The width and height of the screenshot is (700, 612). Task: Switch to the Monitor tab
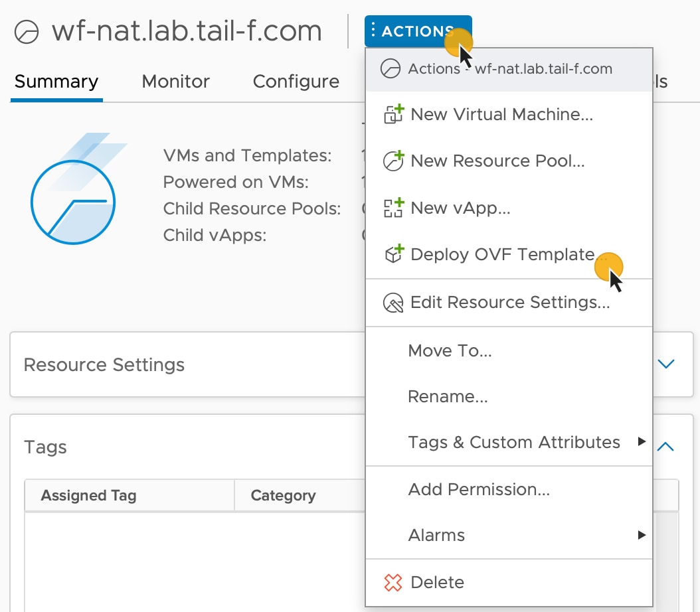tap(175, 82)
